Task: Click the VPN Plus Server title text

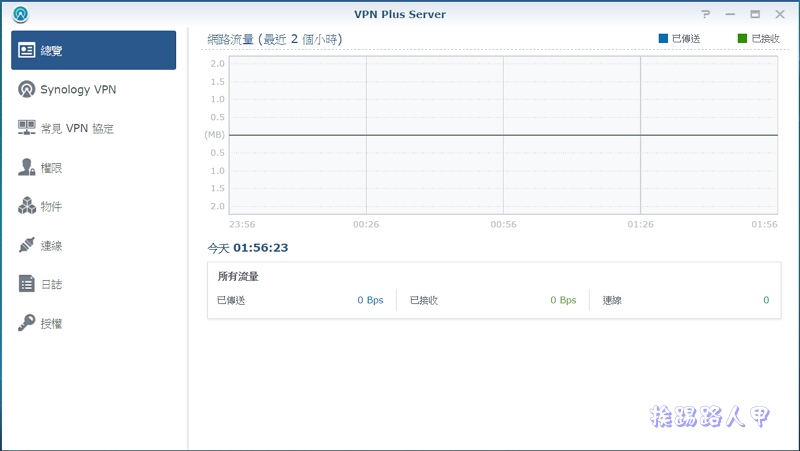Action: 400,14
